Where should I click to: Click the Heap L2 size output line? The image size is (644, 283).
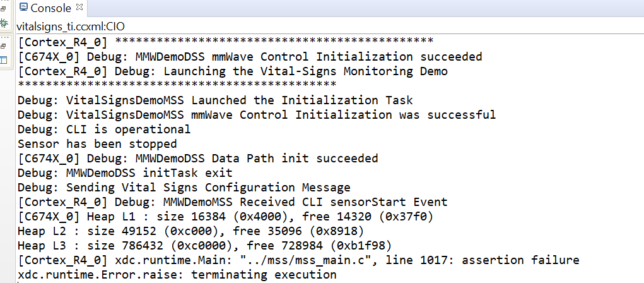point(190,231)
